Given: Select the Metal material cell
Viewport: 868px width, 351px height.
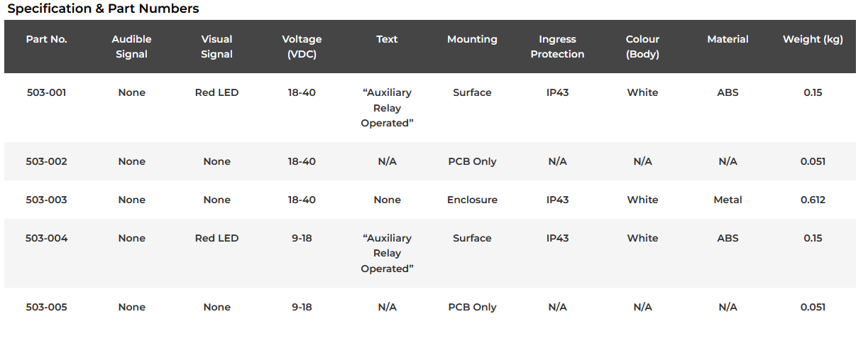Looking at the screenshot, I should (x=727, y=200).
